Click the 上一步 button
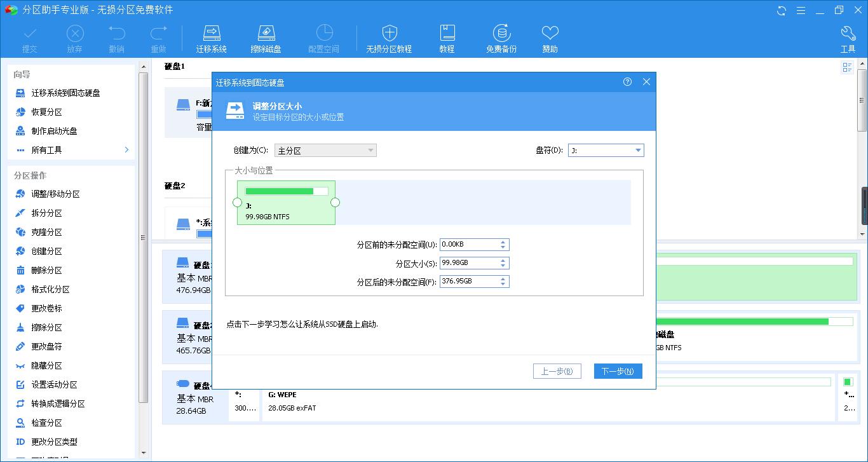The height and width of the screenshot is (462, 868). (x=557, y=371)
